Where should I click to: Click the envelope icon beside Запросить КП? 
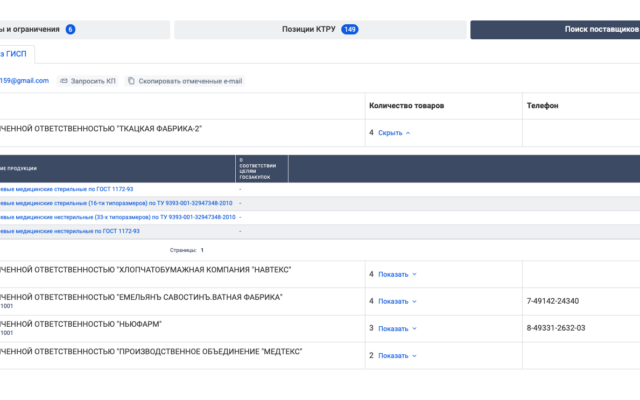(64, 81)
